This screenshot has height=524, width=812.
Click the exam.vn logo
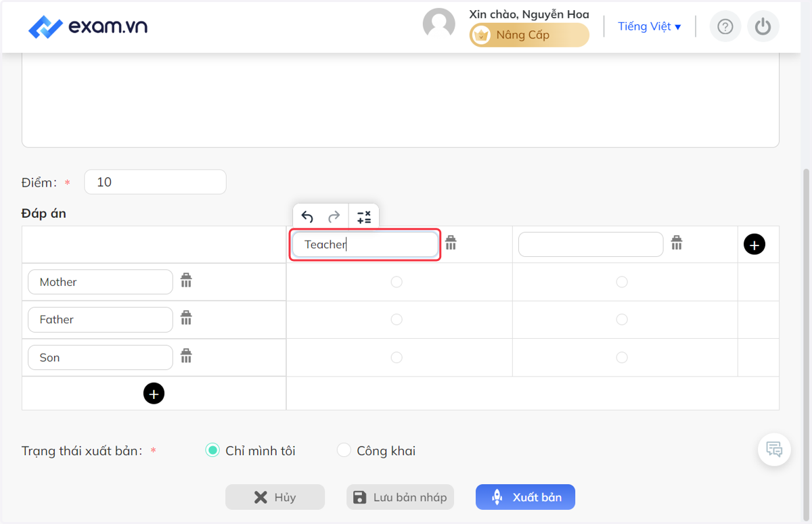tap(88, 26)
